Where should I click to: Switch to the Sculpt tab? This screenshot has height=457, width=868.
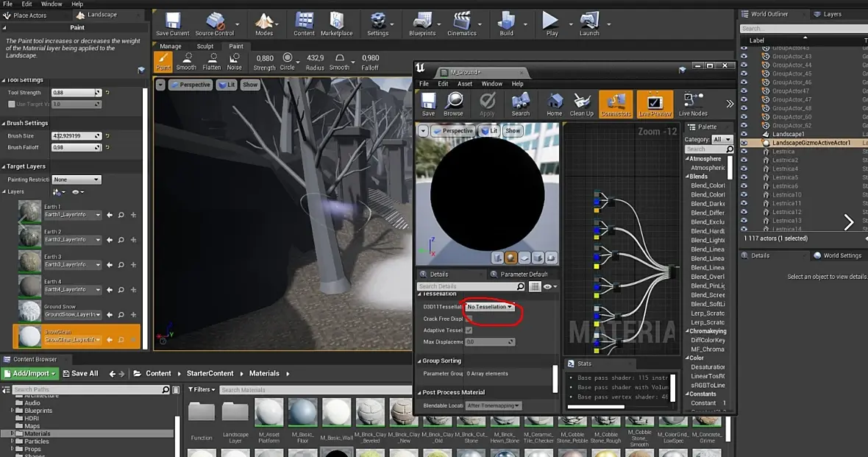pyautogui.click(x=205, y=46)
